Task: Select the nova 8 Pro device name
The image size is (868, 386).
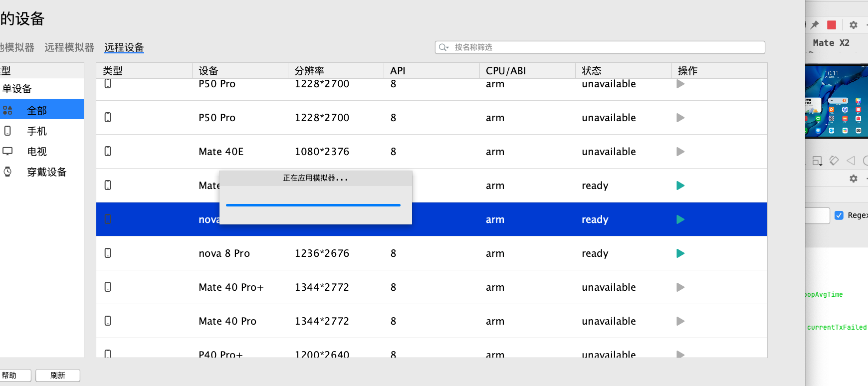Action: [x=224, y=253]
